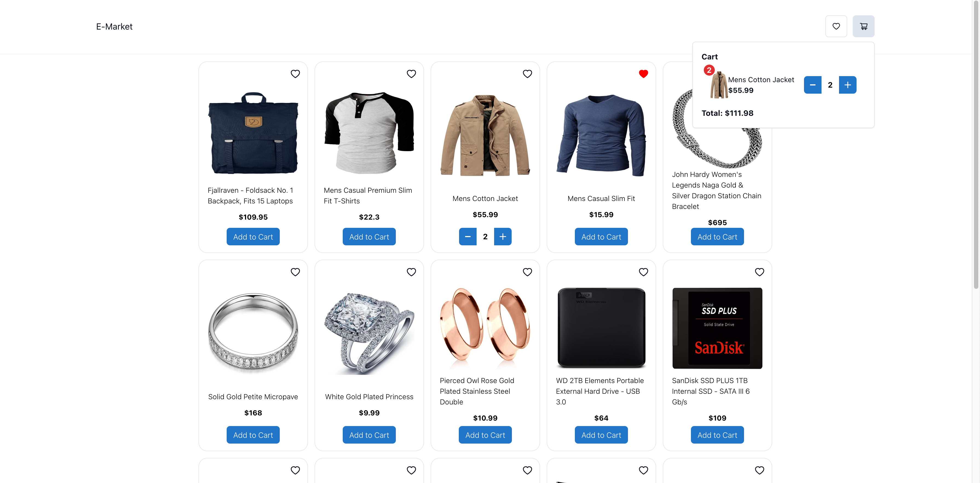Image resolution: width=980 pixels, height=483 pixels.
Task: Add Fjallraven Backpack to cart
Action: [253, 237]
